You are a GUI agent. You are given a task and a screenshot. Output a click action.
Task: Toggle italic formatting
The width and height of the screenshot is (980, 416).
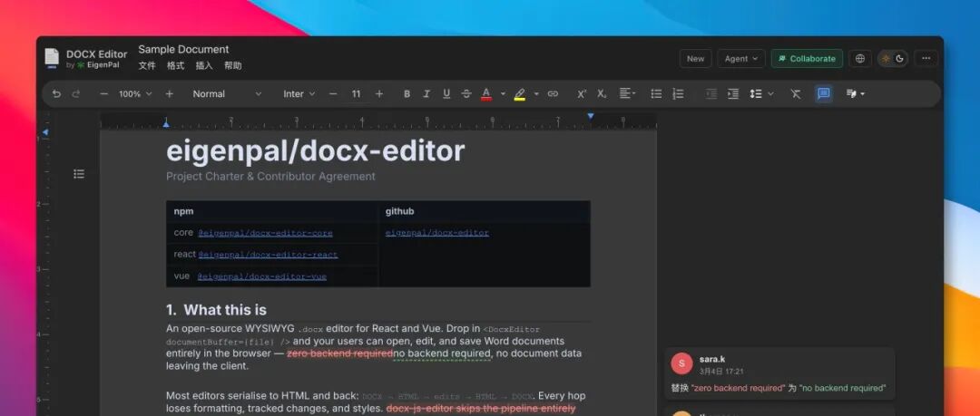[x=426, y=93]
